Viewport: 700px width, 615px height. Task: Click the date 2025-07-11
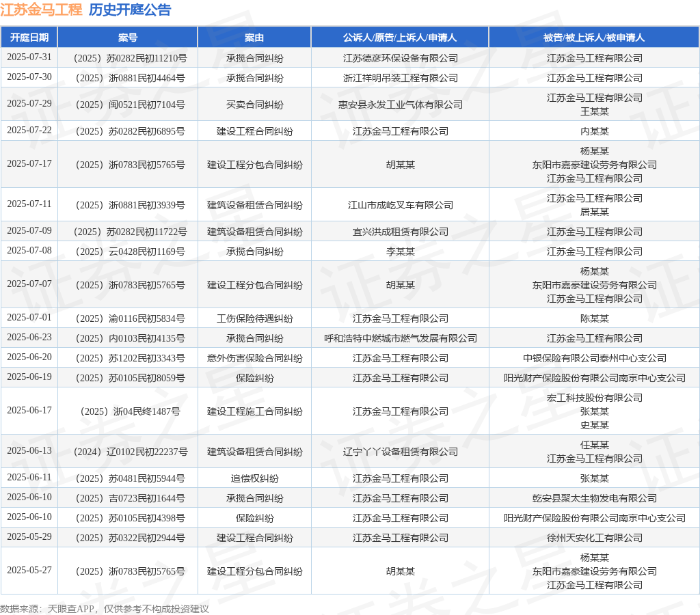coord(29,204)
